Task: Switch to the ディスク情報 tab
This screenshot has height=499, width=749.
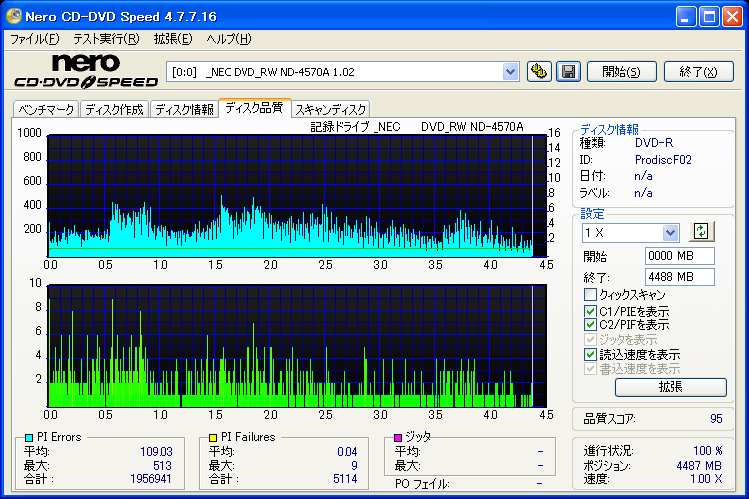Action: (x=184, y=109)
